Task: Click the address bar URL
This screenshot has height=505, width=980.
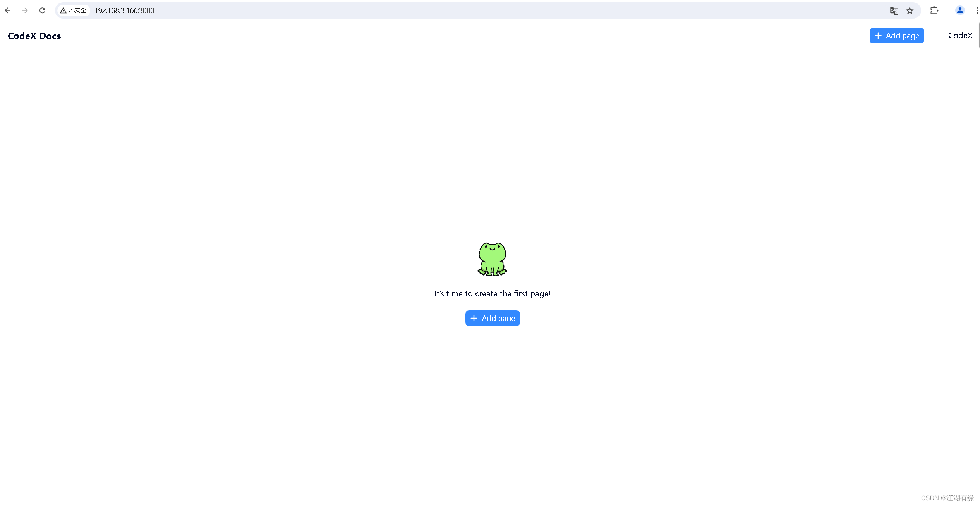Action: click(x=124, y=10)
